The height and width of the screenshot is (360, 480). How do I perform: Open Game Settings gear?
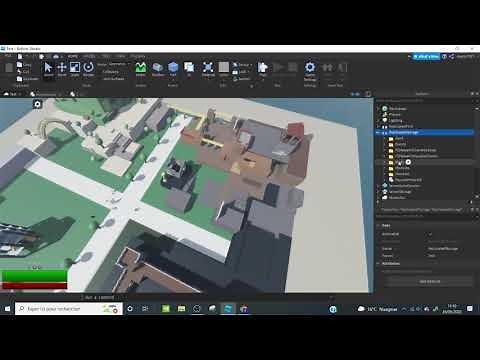point(310,71)
